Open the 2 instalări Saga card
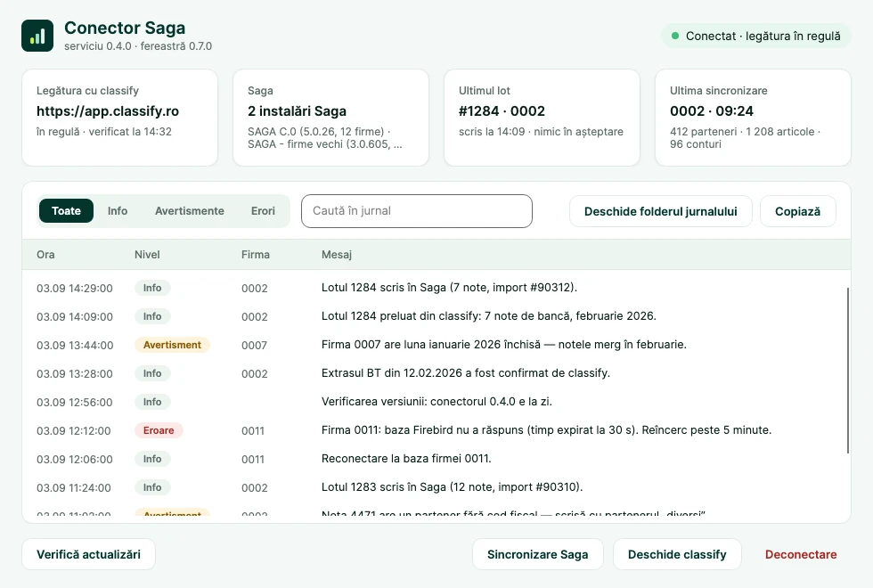This screenshot has width=873, height=588. pos(330,118)
